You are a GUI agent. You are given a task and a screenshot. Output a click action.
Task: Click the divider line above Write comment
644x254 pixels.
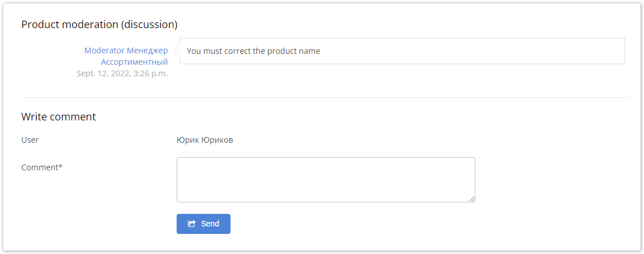click(x=325, y=98)
